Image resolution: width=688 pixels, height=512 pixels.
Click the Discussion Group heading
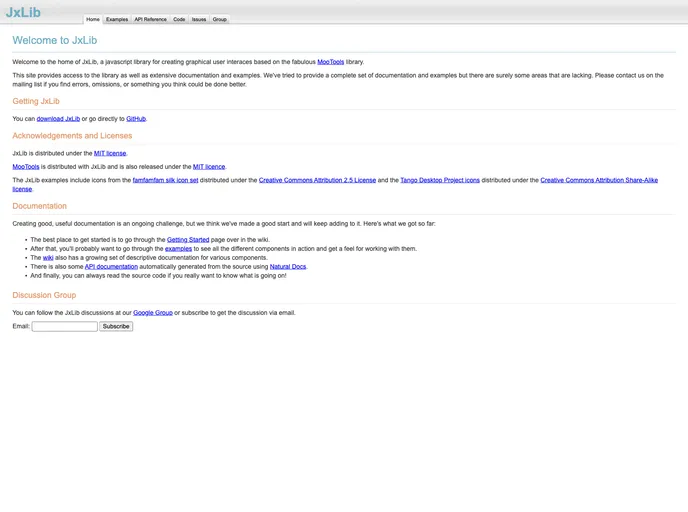pyautogui.click(x=44, y=295)
